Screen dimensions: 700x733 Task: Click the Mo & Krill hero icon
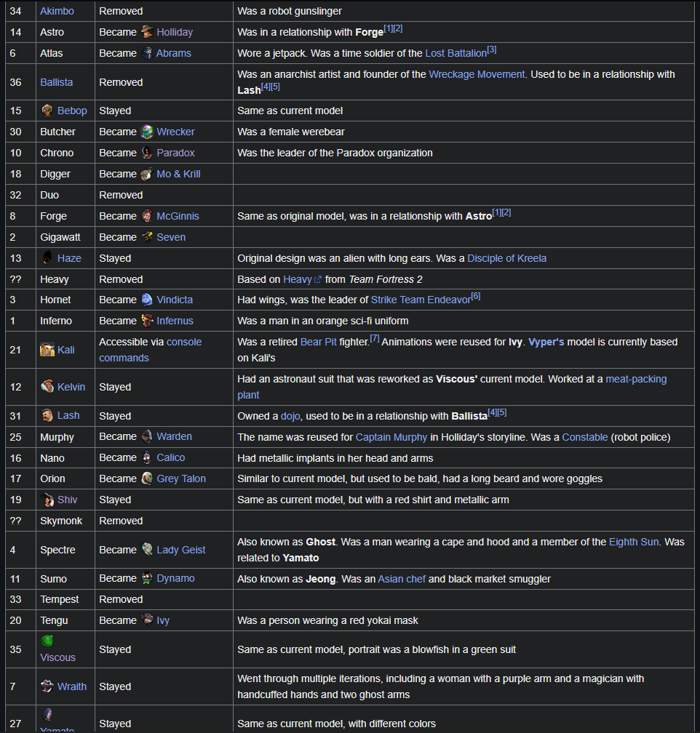pos(148,174)
